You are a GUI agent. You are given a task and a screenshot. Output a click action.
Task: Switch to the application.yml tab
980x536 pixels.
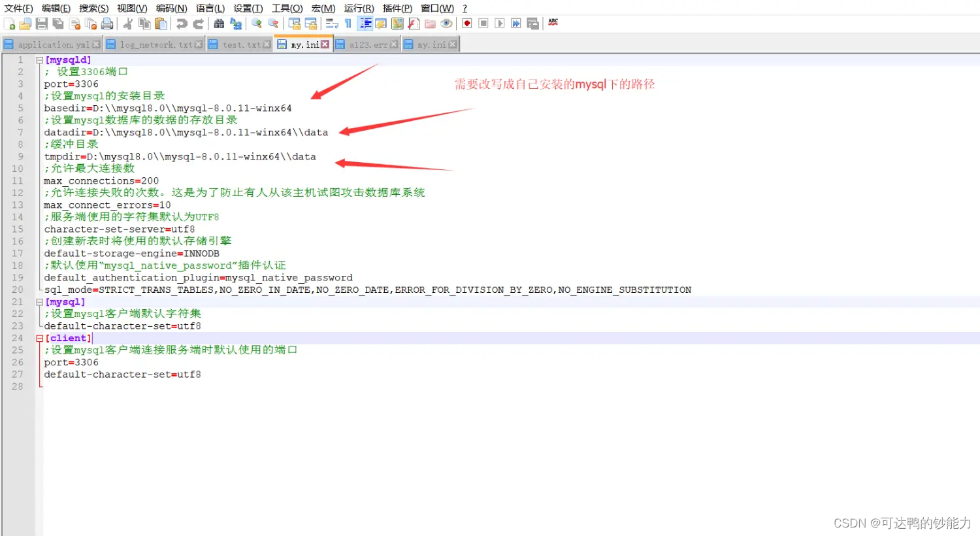[x=53, y=44]
